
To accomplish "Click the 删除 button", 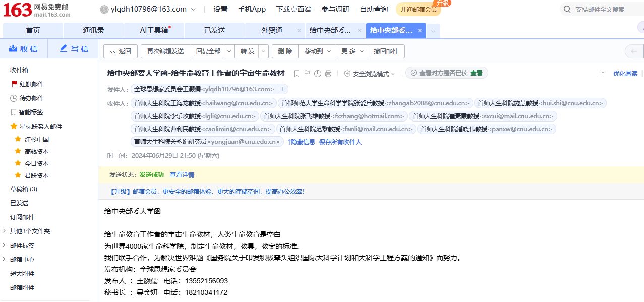I will pyautogui.click(x=285, y=51).
